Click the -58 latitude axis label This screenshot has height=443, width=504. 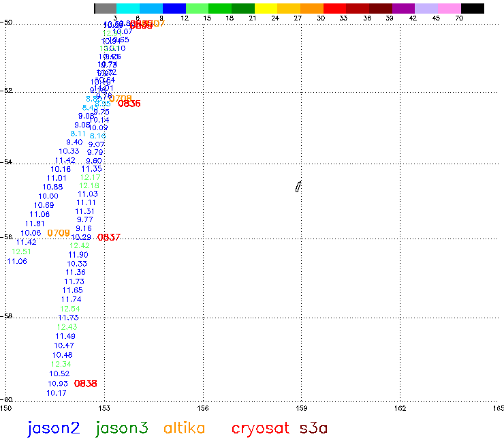point(6,316)
